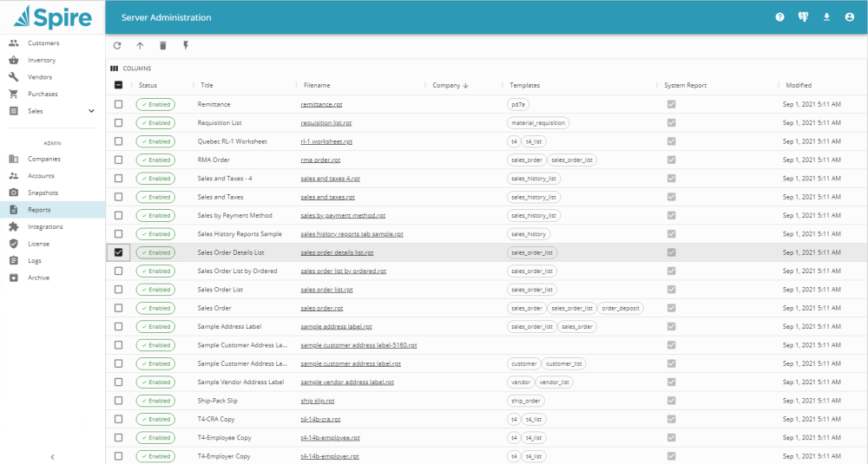Open the help question mark icon
The height and width of the screenshot is (464, 868).
[779, 17]
